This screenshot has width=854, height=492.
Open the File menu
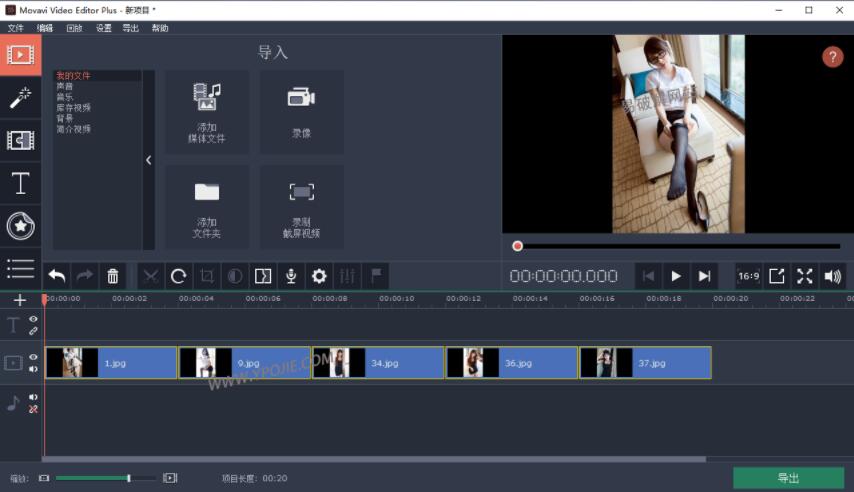[x=15, y=28]
